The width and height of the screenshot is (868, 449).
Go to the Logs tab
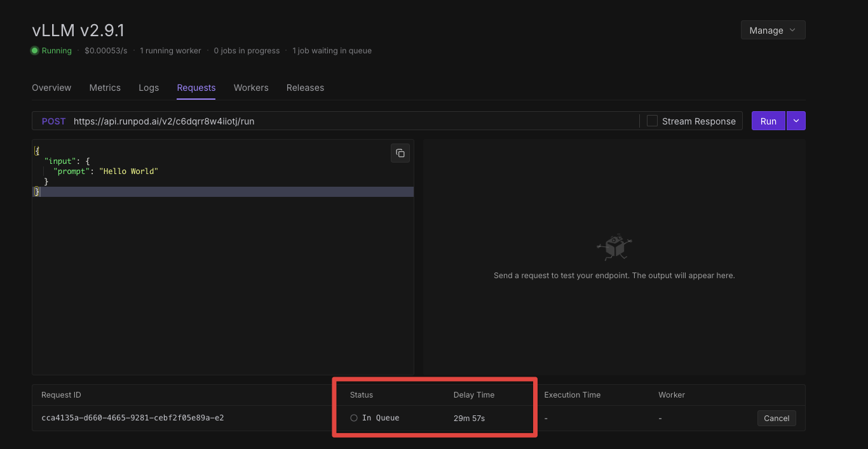pos(149,88)
